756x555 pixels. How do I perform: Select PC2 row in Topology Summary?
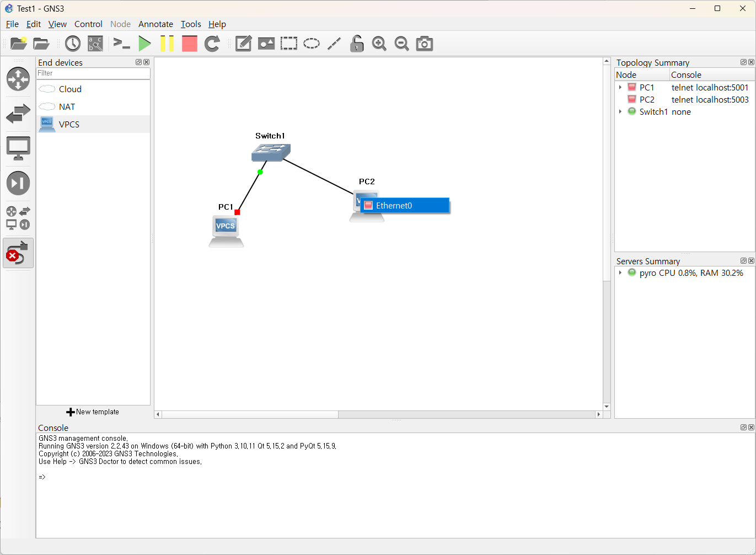685,99
